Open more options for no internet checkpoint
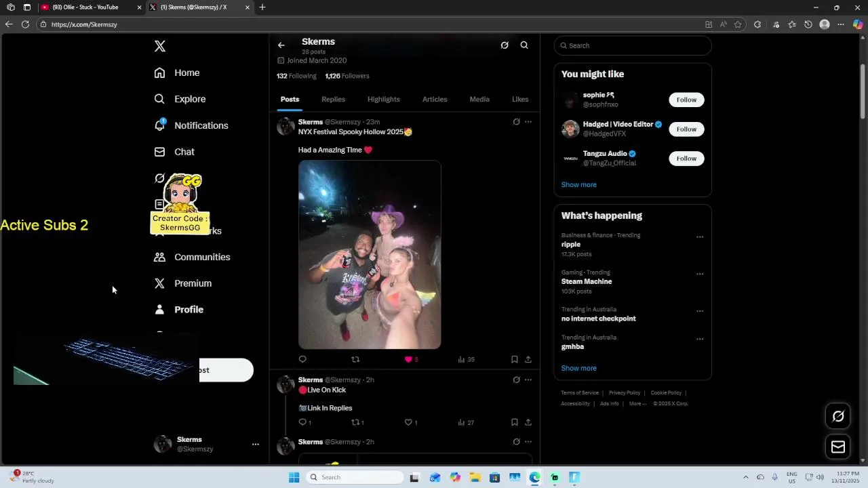This screenshot has width=868, height=488. point(700,312)
